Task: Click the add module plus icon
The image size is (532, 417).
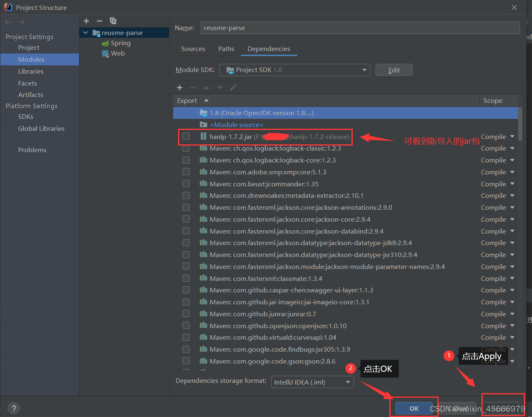Action: (86, 21)
